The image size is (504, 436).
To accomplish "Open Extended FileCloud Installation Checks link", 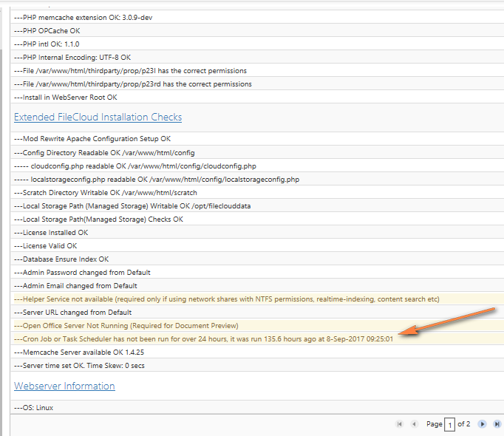I will point(98,117).
